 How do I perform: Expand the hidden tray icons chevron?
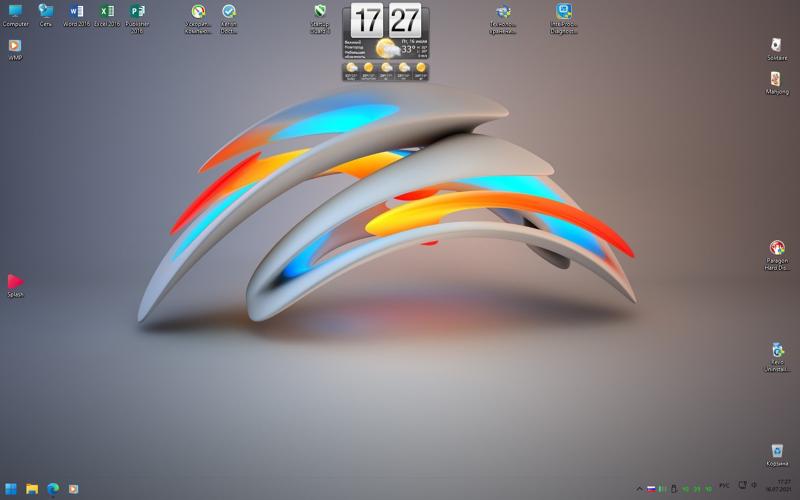639,489
